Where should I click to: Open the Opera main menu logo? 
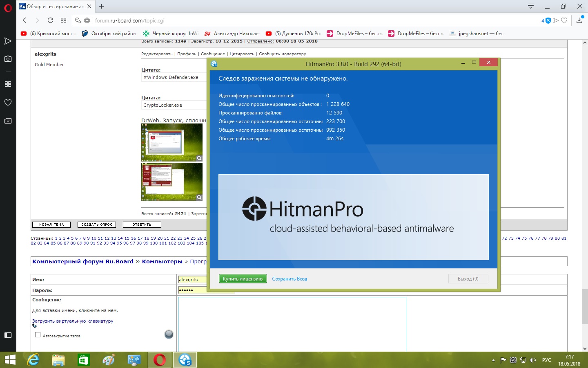(x=8, y=8)
